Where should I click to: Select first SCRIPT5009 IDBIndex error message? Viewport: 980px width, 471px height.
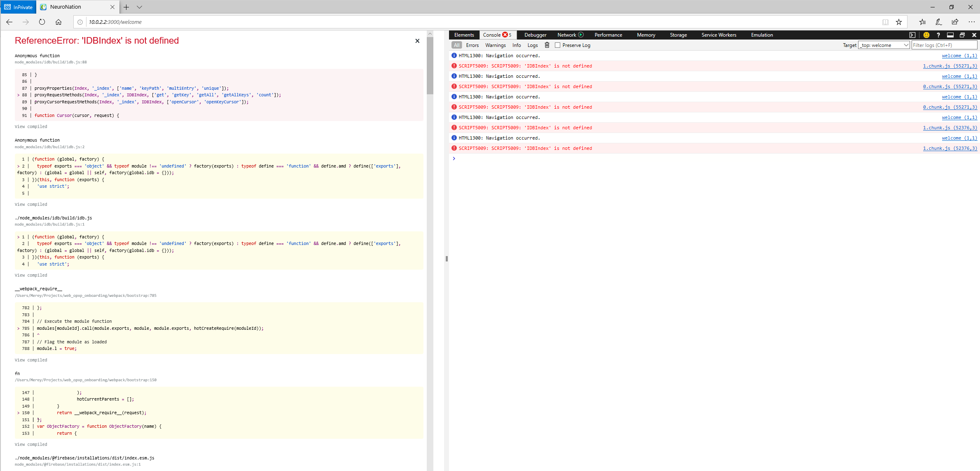tap(525, 66)
